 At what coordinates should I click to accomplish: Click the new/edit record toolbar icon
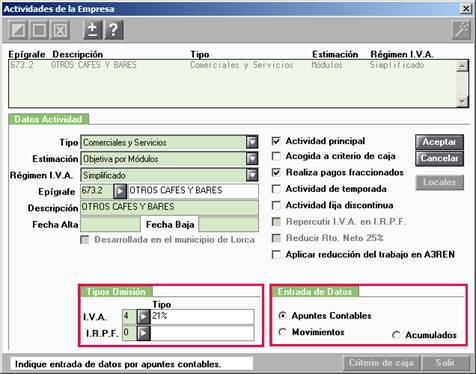pos(18,30)
